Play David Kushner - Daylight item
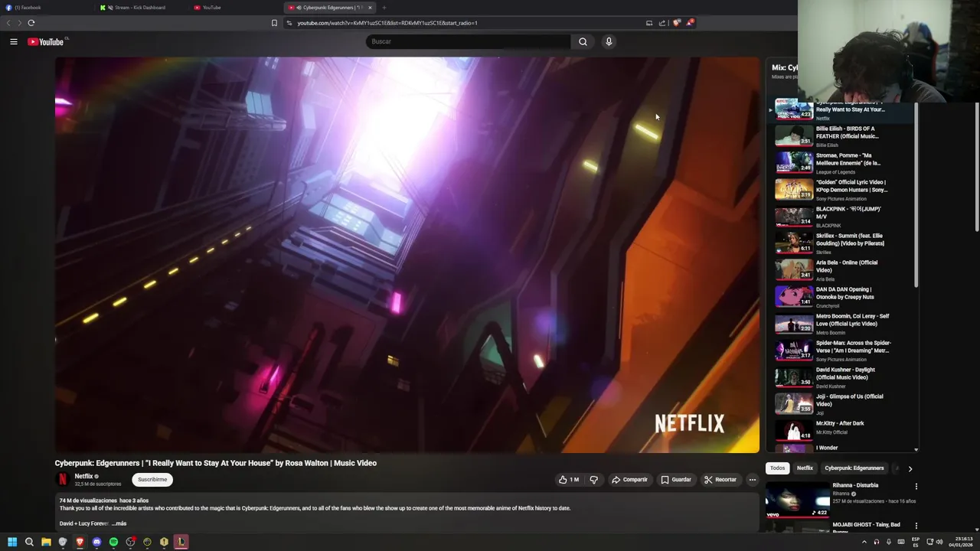The height and width of the screenshot is (551, 980). pos(841,377)
